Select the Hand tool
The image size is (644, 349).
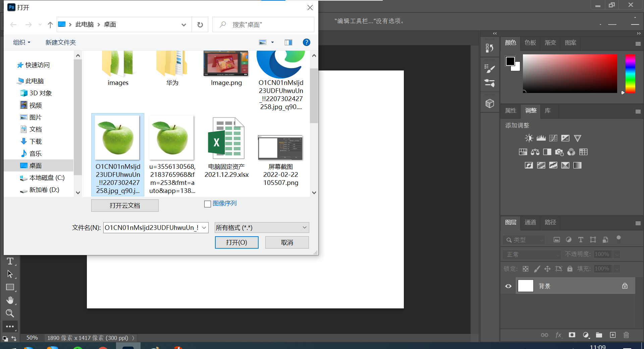10,300
